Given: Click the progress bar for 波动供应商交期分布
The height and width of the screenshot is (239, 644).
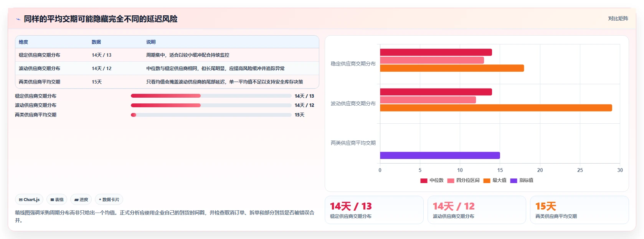Looking at the screenshot, I should pyautogui.click(x=211, y=105).
